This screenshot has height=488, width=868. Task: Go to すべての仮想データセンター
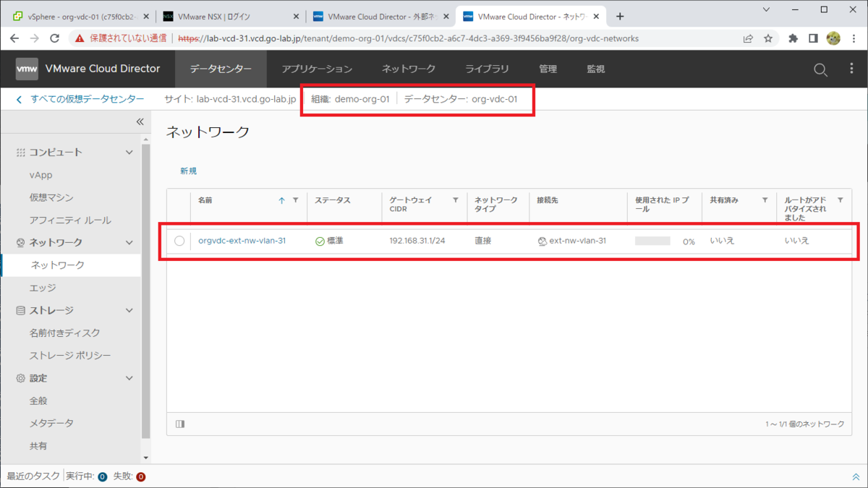[87, 100]
